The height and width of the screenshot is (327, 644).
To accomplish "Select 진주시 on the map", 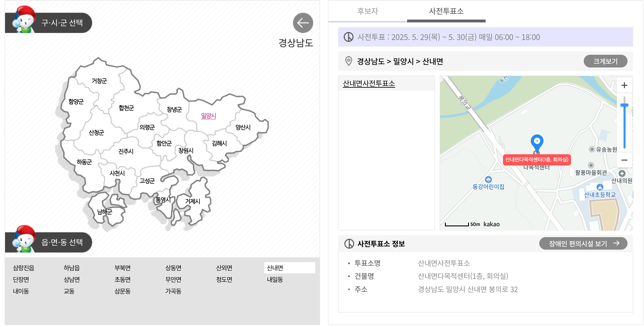I will pyautogui.click(x=126, y=152).
